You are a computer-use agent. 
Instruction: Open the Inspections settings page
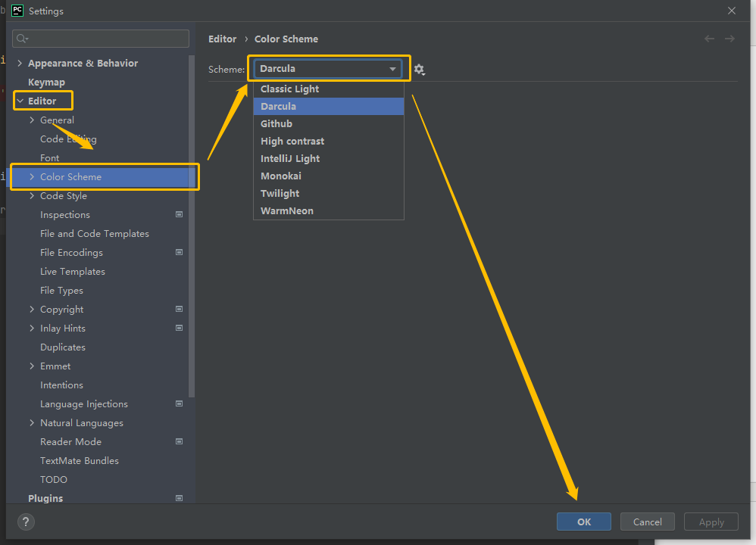65,215
